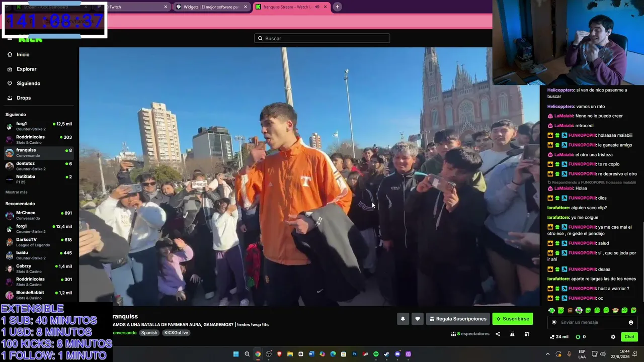Open Steam from the taskbar
The image size is (644, 362).
(x=386, y=354)
